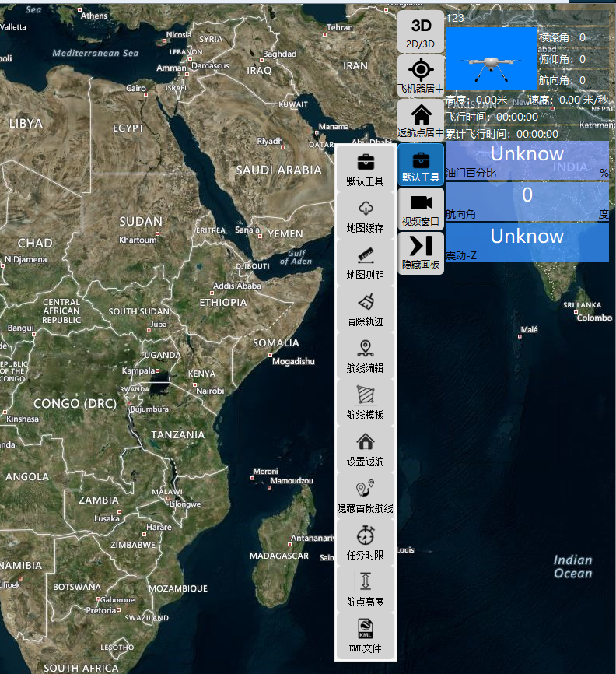Open route editing (航线编辑)
616x674 pixels.
point(365,356)
